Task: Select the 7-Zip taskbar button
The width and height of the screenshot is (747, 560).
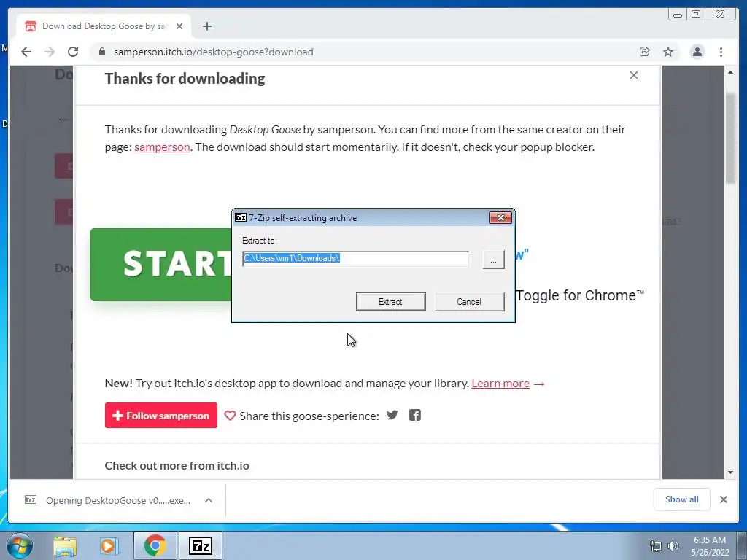Action: pyautogui.click(x=201, y=545)
